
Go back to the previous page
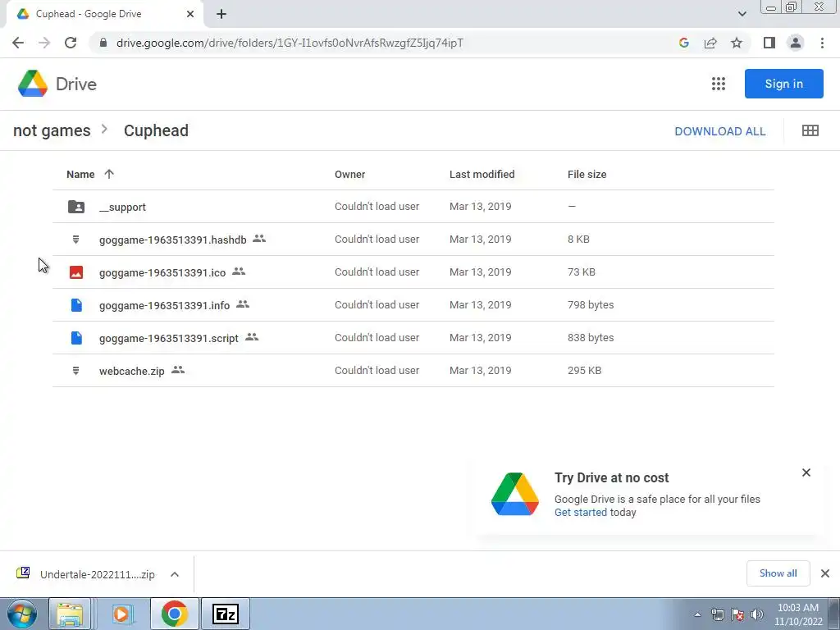[x=18, y=43]
